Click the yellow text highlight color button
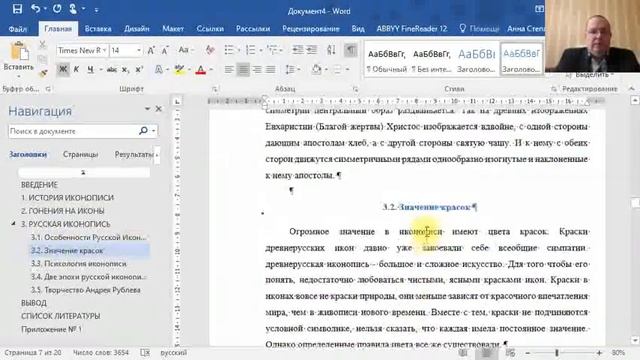 179,70
